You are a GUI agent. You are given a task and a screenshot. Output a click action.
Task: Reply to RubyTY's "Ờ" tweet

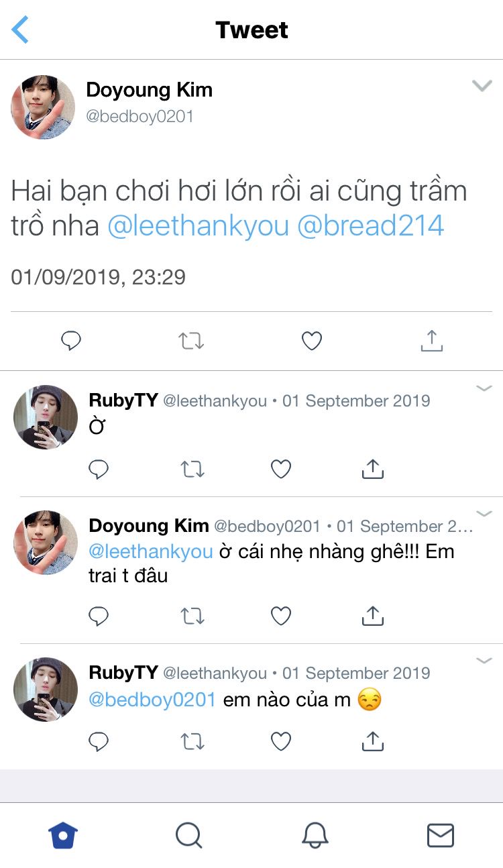pos(99,469)
